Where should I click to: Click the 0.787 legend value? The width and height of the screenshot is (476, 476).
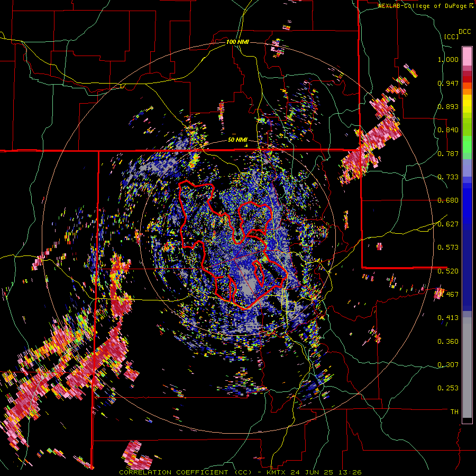point(448,153)
